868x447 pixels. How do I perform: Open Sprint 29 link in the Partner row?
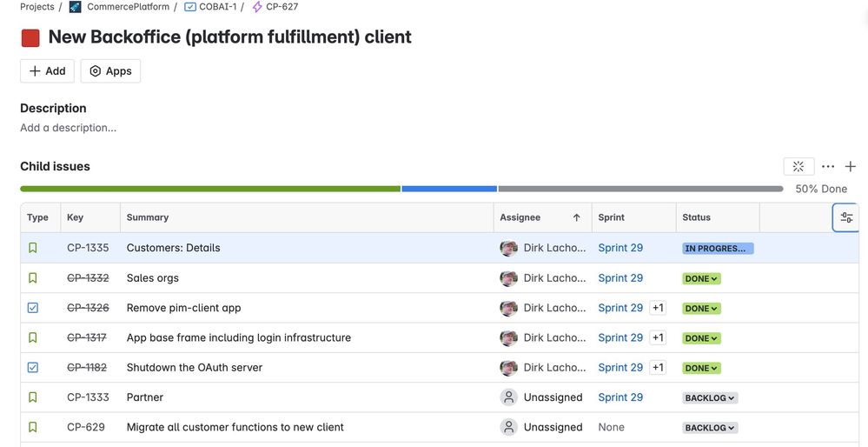[620, 397]
